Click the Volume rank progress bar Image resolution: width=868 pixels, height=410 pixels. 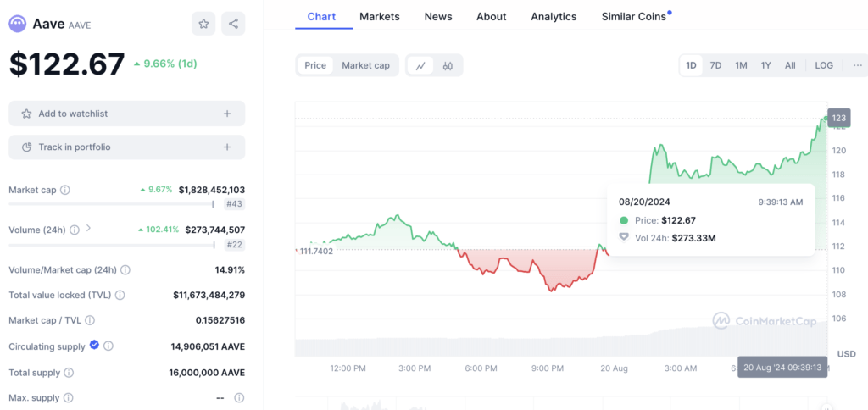110,246
